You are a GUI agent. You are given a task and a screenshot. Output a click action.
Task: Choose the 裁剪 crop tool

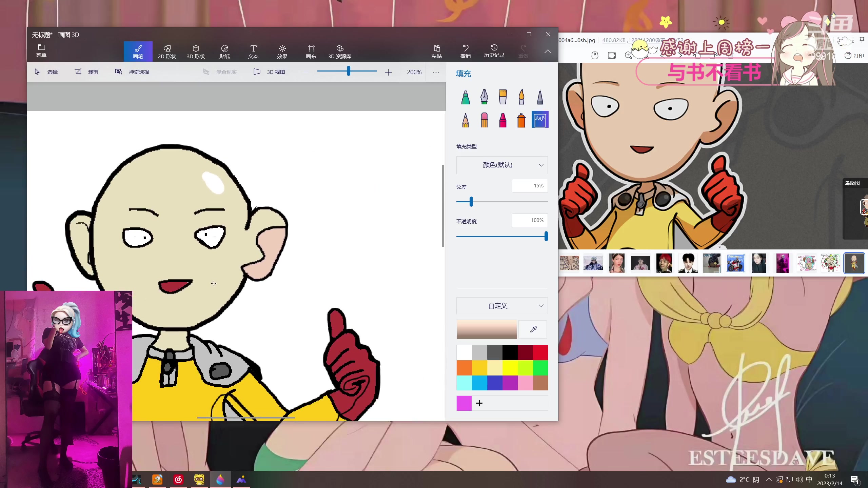[x=86, y=72]
